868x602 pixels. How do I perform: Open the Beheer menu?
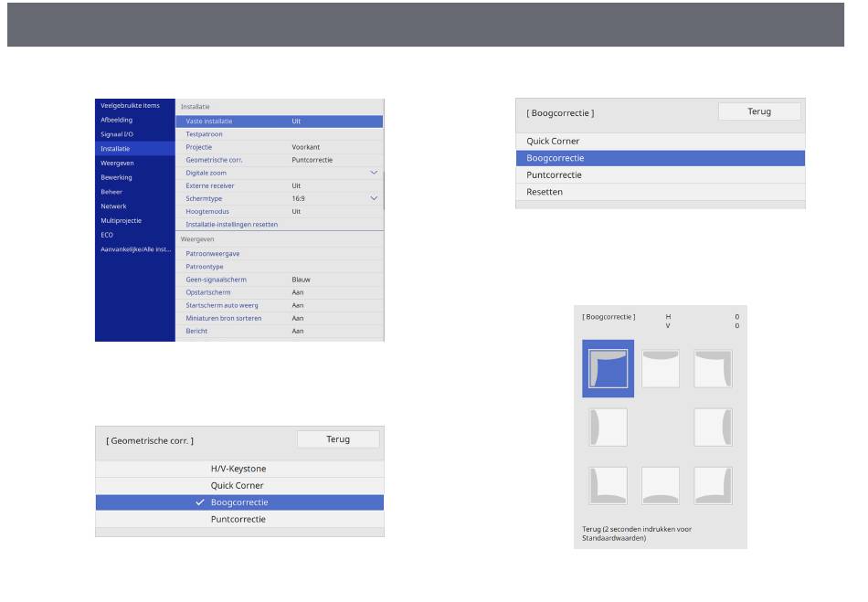click(x=134, y=192)
